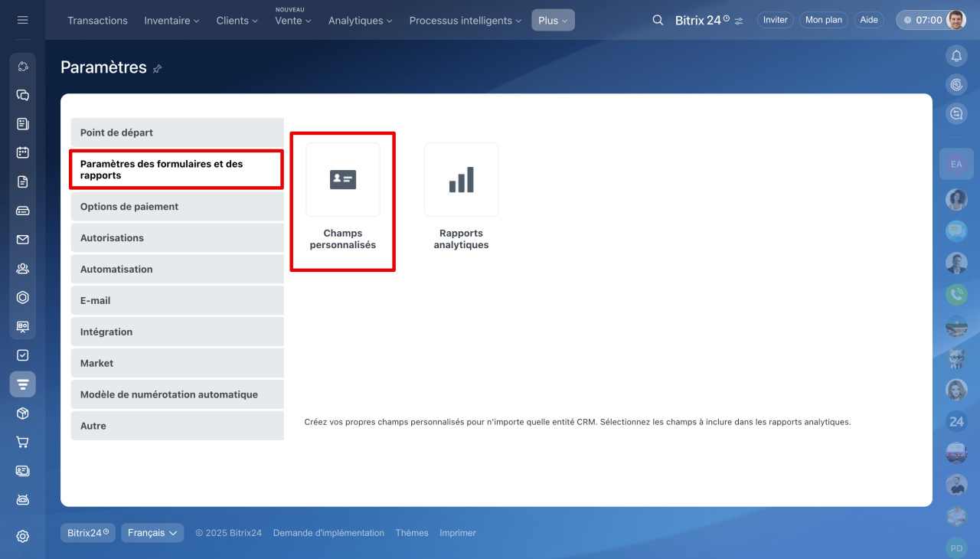Screen dimensions: 980x559
Task: Expand the Plus dropdown menu
Action: (553, 21)
